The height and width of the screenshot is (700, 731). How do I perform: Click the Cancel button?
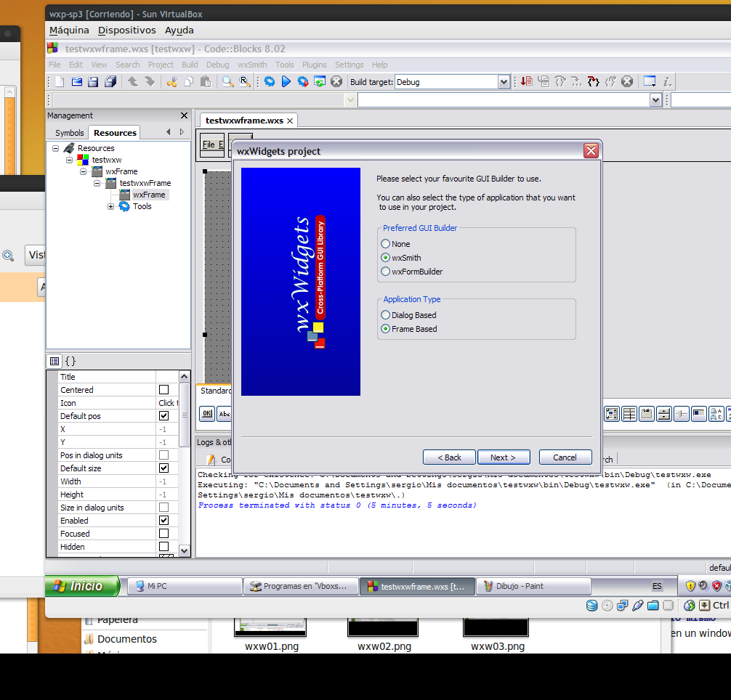coord(565,457)
